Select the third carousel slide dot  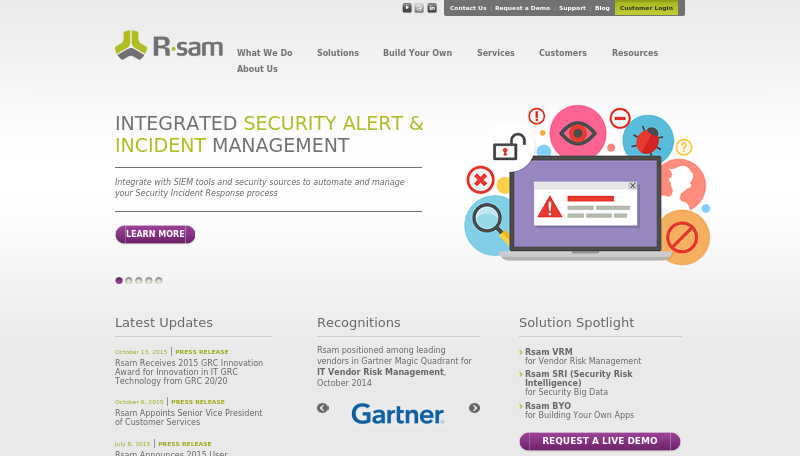point(139,281)
